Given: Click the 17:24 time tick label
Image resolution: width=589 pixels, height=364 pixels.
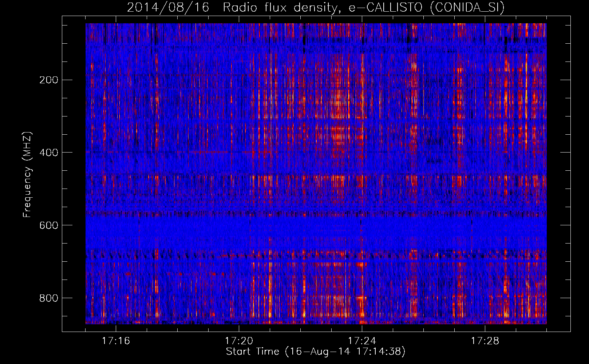Looking at the screenshot, I should 362,341.
